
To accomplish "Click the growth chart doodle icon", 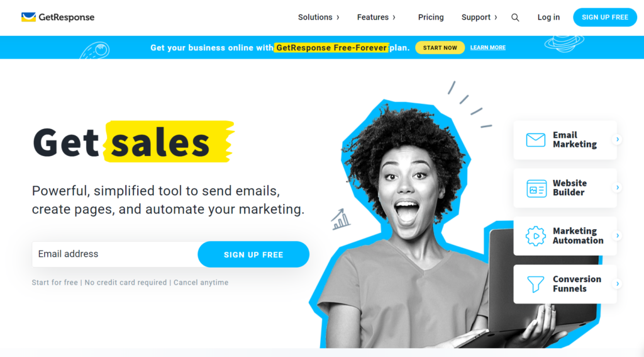I will point(340,219).
